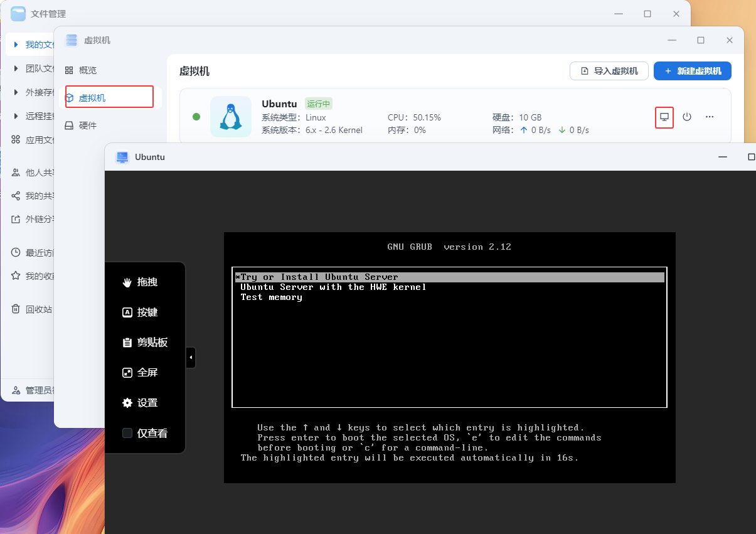Open the 剪贴板 clipboard tool

[x=145, y=343]
